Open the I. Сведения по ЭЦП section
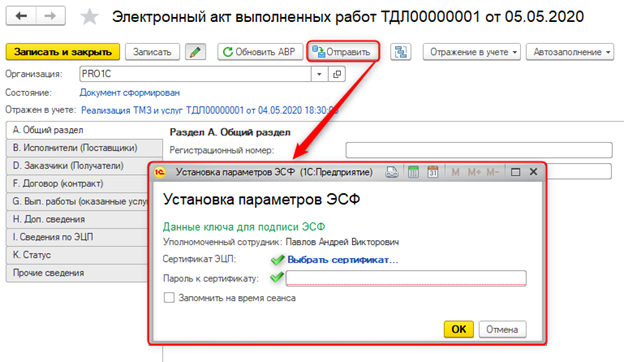The width and height of the screenshot is (624, 362). [x=78, y=237]
